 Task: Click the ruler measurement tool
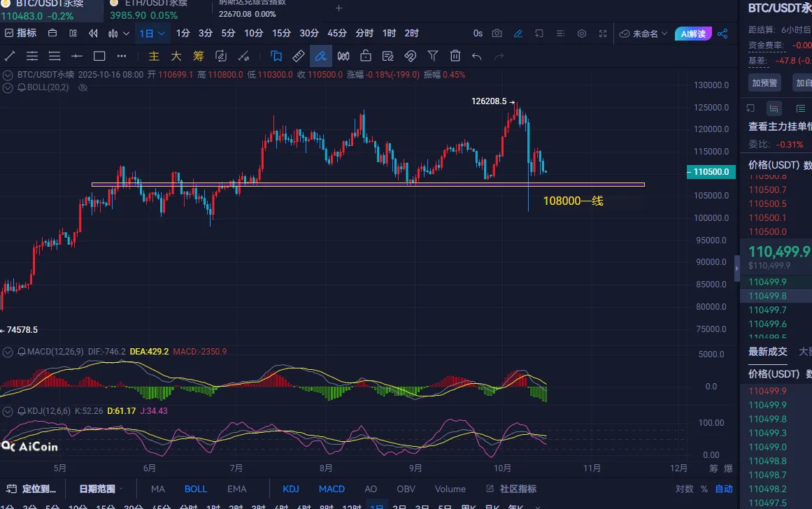(x=298, y=56)
